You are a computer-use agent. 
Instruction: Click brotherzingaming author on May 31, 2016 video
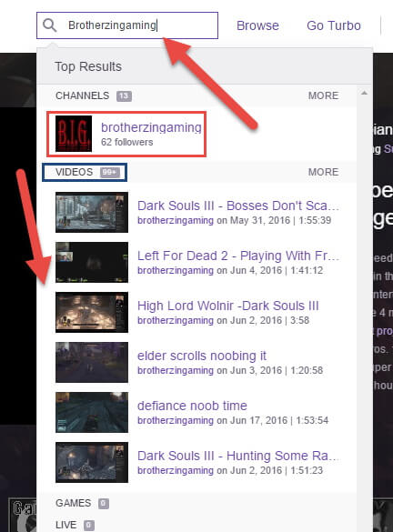click(x=176, y=221)
